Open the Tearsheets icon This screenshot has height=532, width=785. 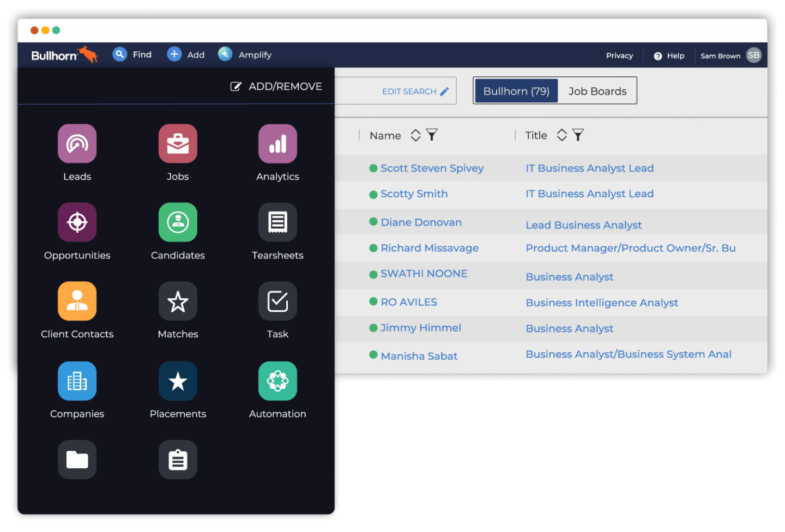(277, 222)
